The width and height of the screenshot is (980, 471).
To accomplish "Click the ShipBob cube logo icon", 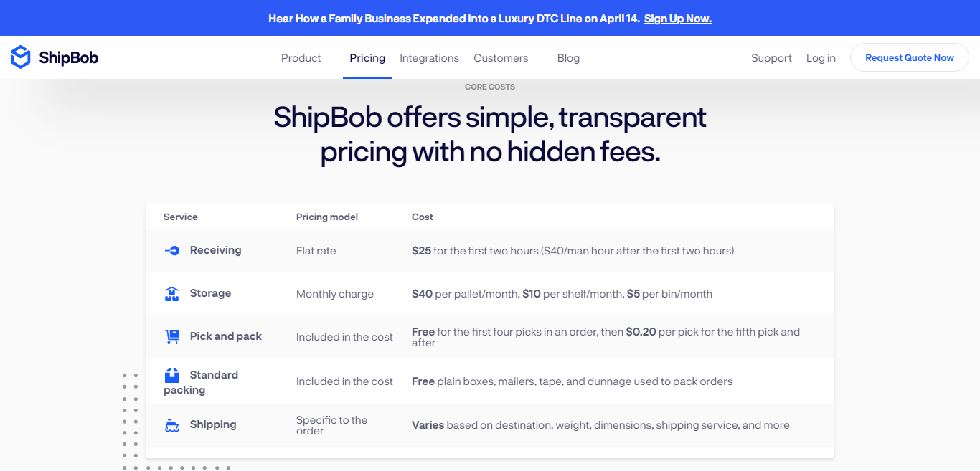I will (21, 57).
